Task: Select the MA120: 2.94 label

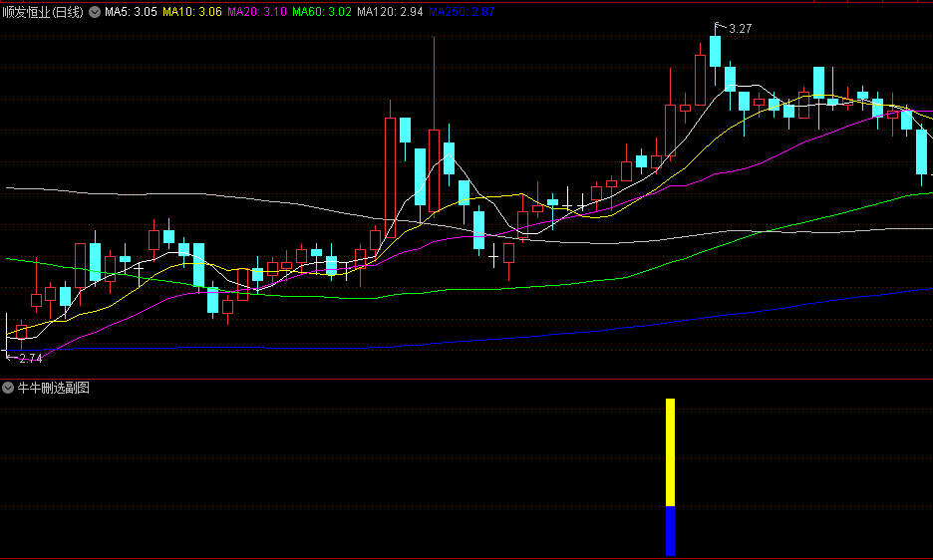Action: 390,12
